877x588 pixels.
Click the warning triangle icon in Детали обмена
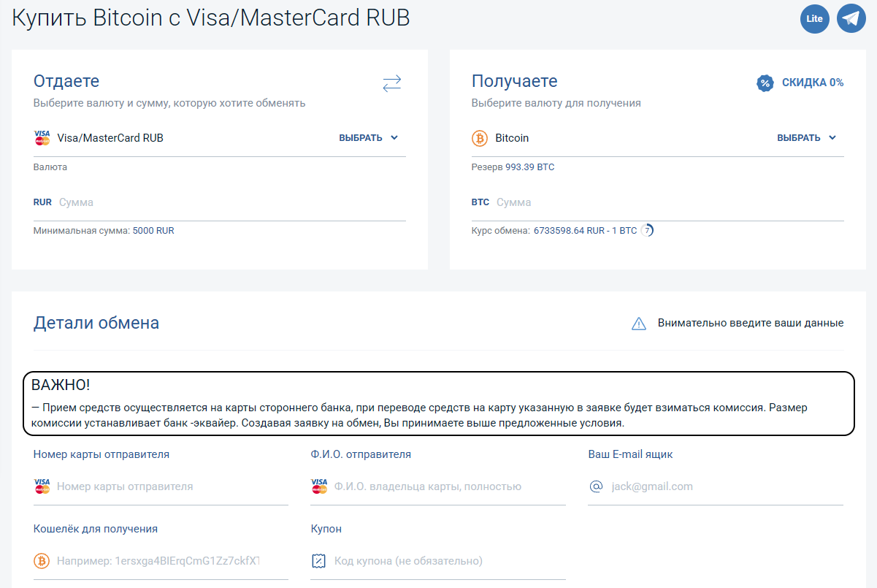coord(639,324)
